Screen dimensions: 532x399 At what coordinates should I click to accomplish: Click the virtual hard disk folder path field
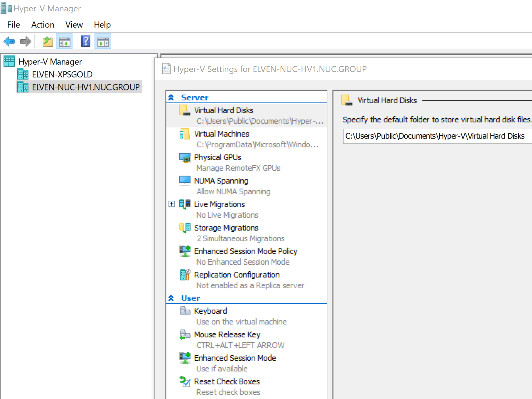[437, 136]
